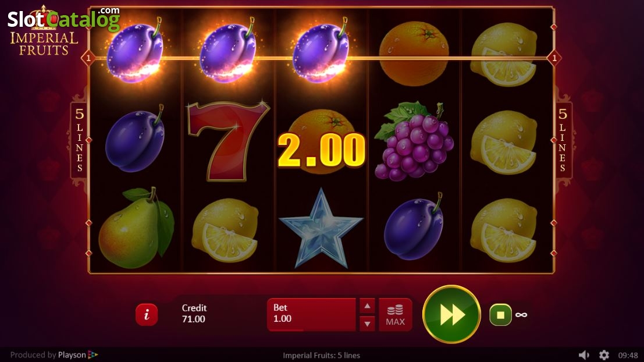This screenshot has width=644, height=362.
Task: Click the grapes symbol on reel four
Action: [414, 141]
